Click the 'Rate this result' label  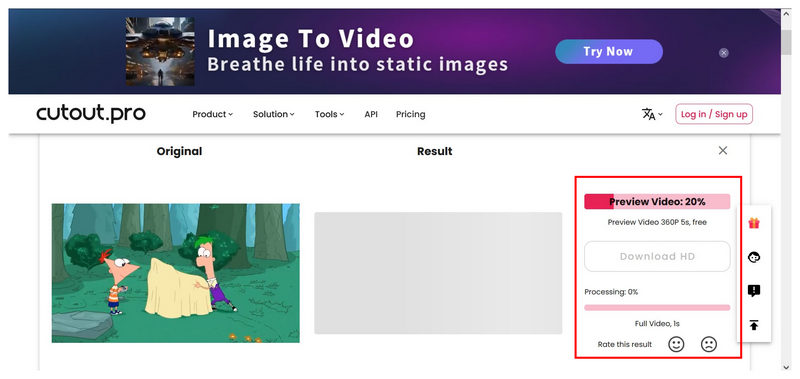tap(624, 344)
